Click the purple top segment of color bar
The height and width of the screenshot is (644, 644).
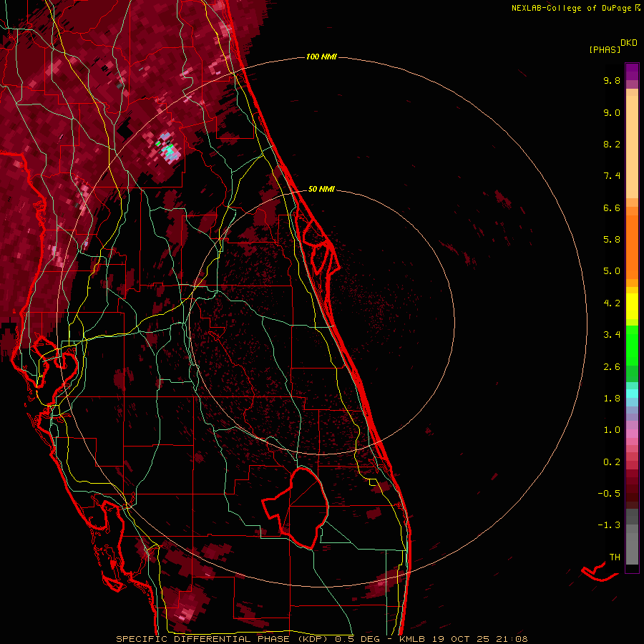pos(632,72)
